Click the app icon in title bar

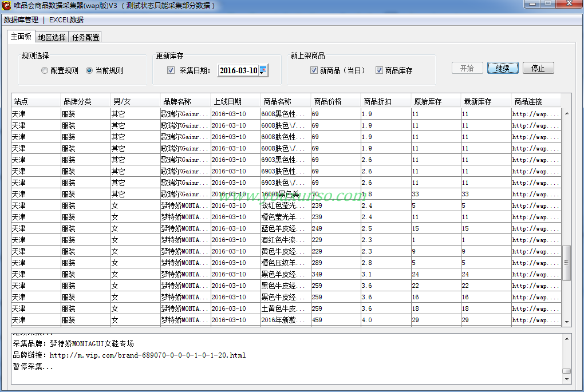click(6, 5)
